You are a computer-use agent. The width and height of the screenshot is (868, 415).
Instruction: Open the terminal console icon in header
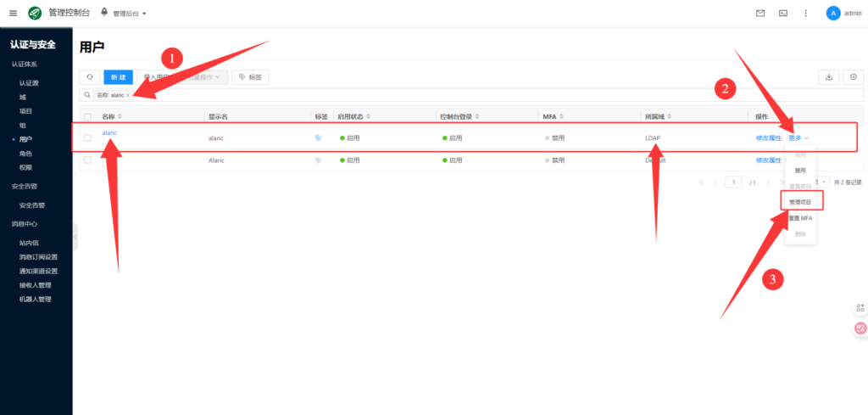click(783, 13)
